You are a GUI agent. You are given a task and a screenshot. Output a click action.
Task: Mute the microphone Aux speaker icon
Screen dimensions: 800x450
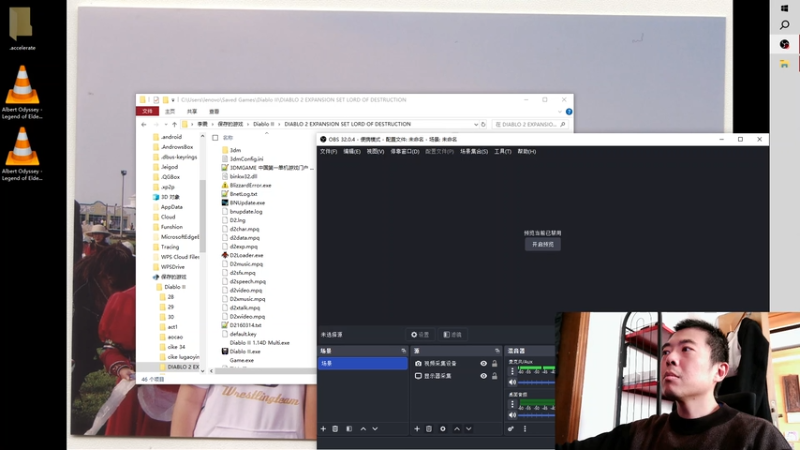coord(512,382)
